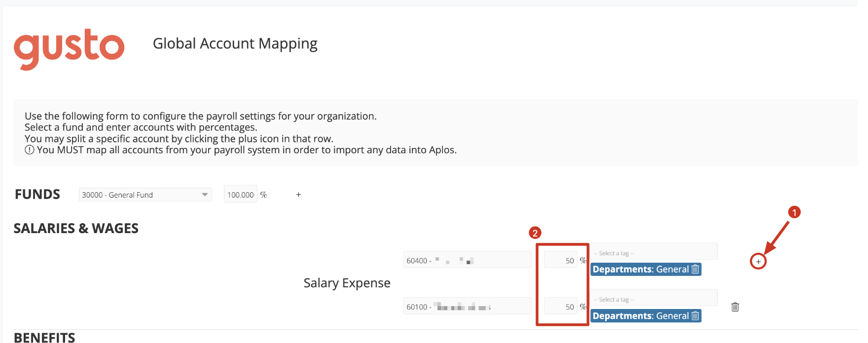Viewport: 868px width, 343px height.
Task: Click the 'You may split a specific account' instruction
Action: coord(179,138)
